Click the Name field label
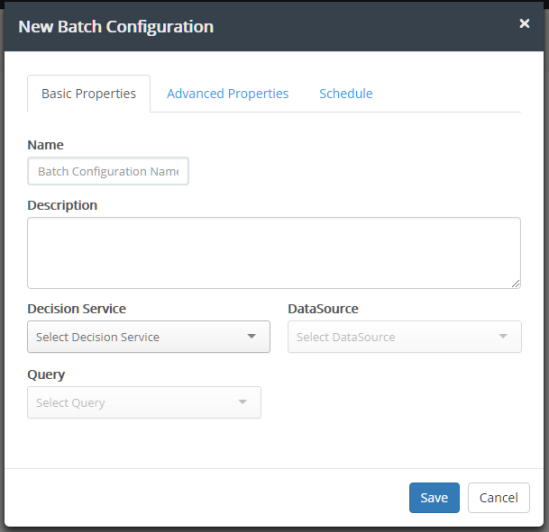The image size is (549, 532). click(x=46, y=145)
